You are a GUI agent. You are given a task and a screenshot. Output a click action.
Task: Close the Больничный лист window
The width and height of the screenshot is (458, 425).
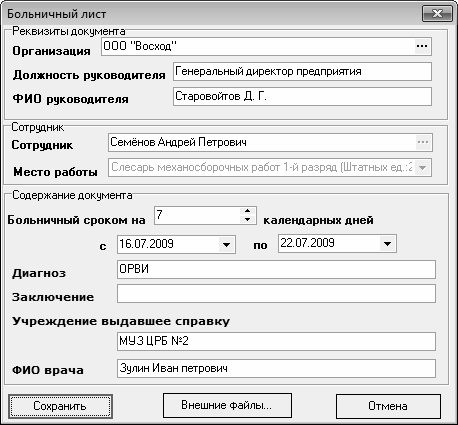click(x=437, y=14)
